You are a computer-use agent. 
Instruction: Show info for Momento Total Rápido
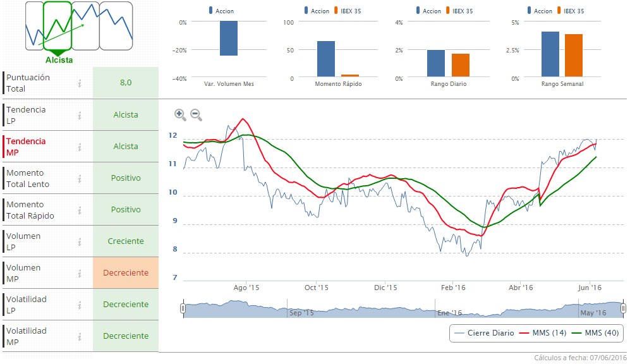[x=80, y=210]
